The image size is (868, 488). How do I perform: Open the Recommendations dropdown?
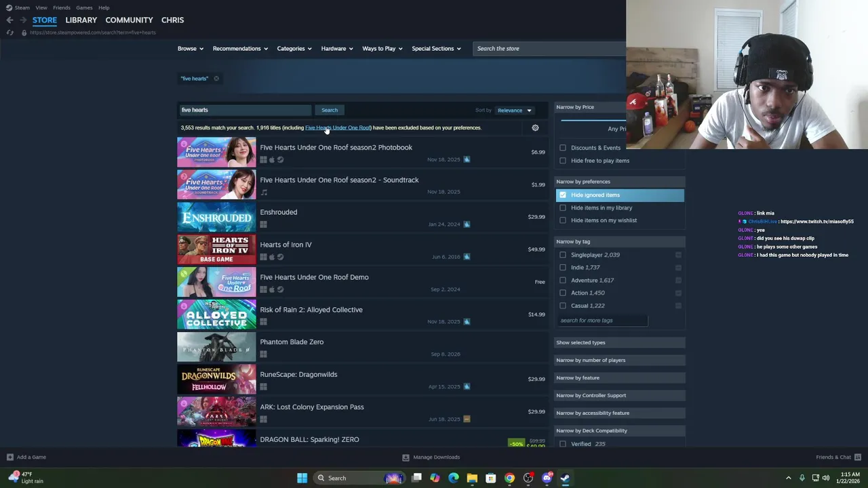[240, 49]
